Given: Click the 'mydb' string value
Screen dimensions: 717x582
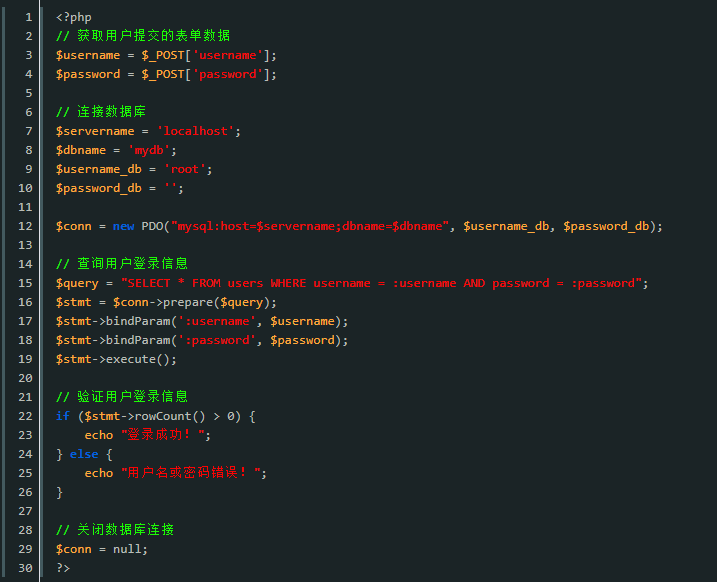Looking at the screenshot, I should pos(149,150).
